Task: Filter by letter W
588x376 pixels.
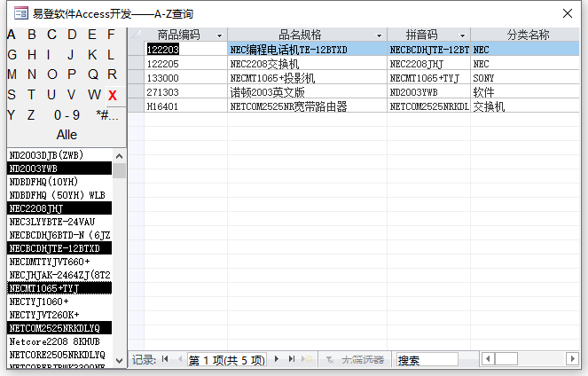Action: [x=95, y=95]
